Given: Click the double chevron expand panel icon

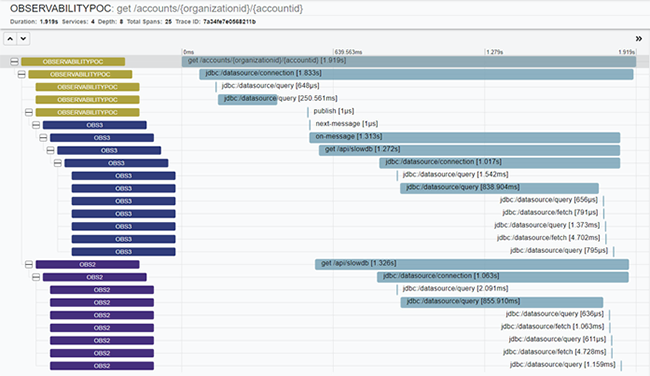Looking at the screenshot, I should [x=639, y=39].
